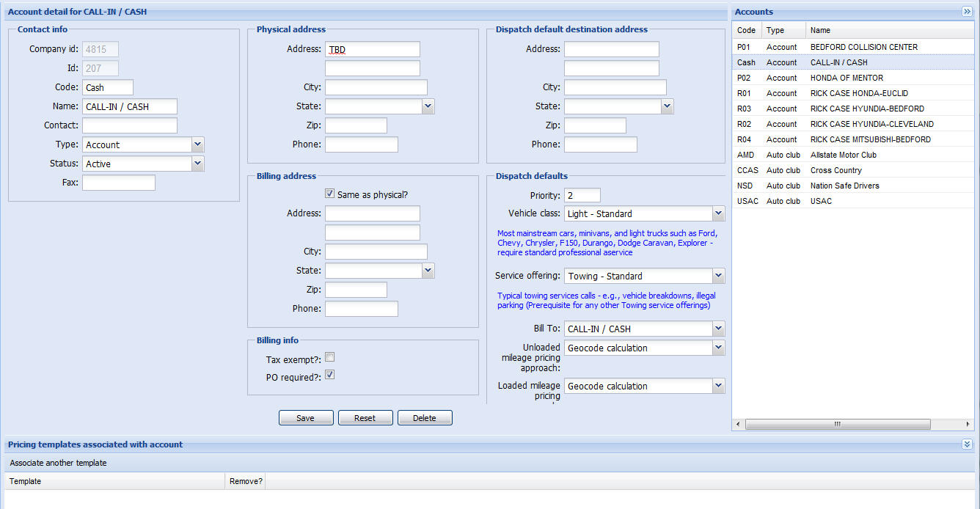
Task: Enable the Tax exempt checkbox
Action: pyautogui.click(x=330, y=357)
